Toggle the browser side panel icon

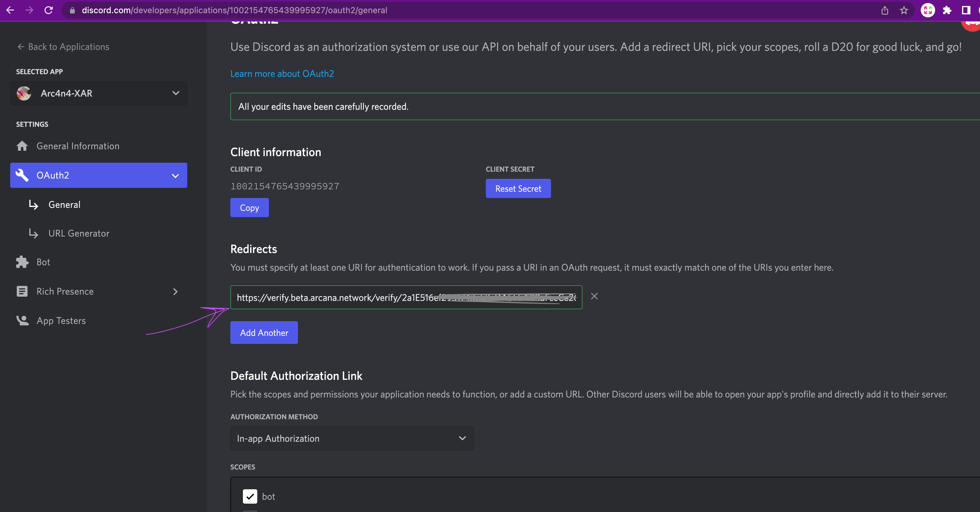click(x=966, y=10)
